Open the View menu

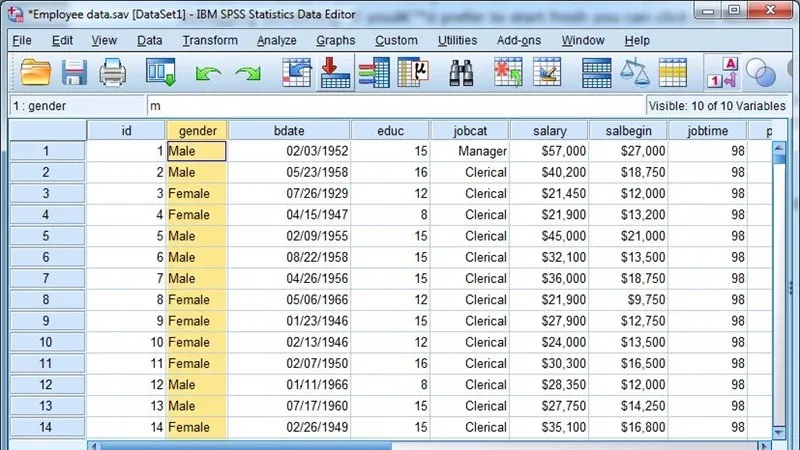104,40
